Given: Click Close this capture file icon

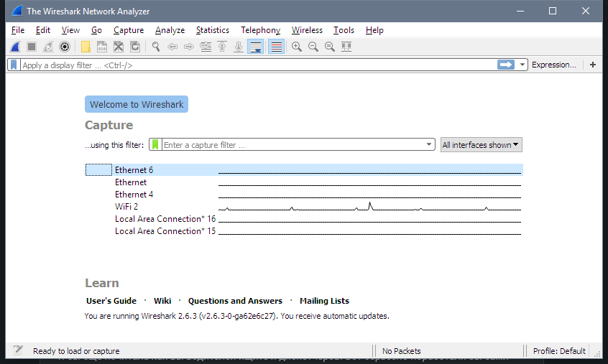Looking at the screenshot, I should [x=119, y=47].
